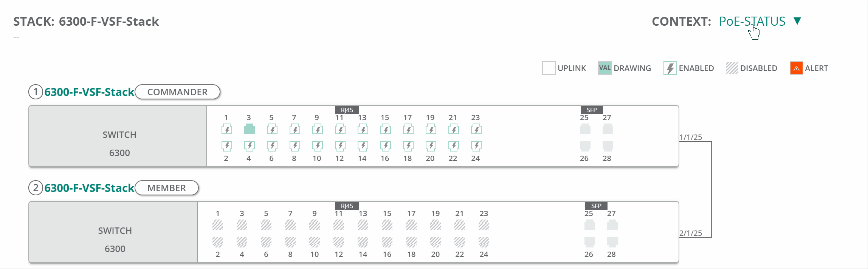This screenshot has height=269, width=868.
Task: Open the PoE-STATUS context dropdown
Action: point(752,22)
